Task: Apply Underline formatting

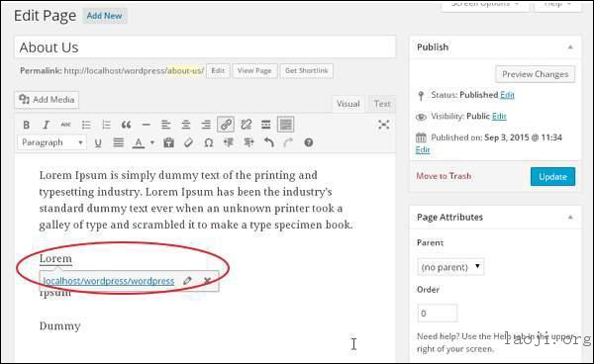Action: click(x=98, y=143)
